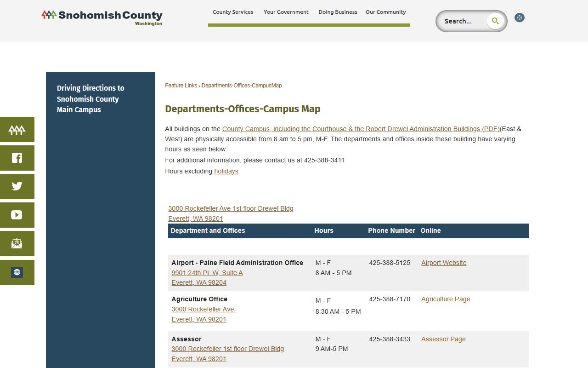
Task: Open the Twitter sidebar icon
Action: (x=17, y=186)
